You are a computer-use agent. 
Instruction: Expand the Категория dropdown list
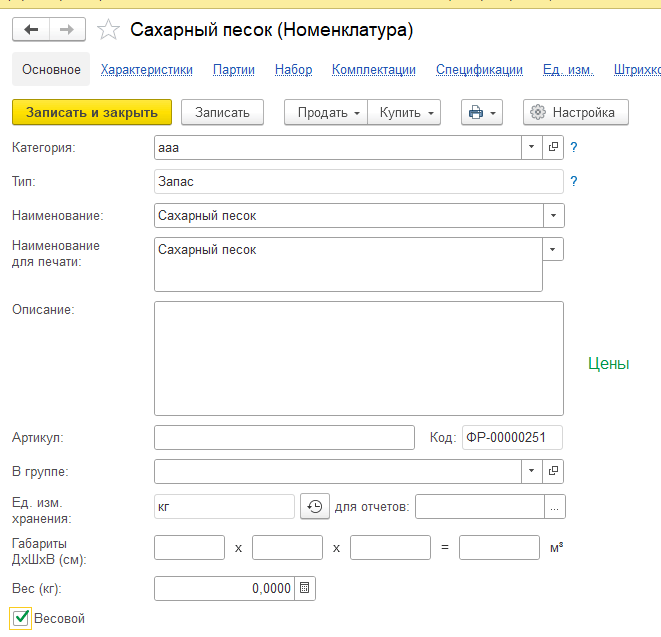click(x=532, y=148)
